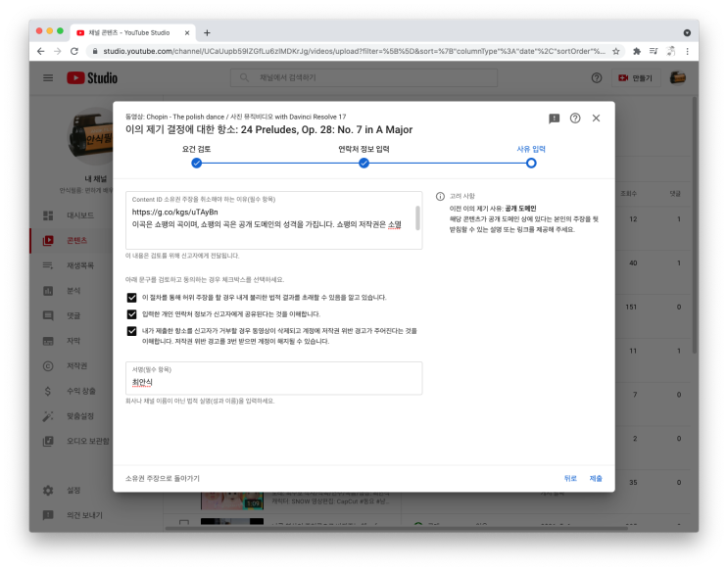Screen dimensions: 728x571
Task: Click the search box 채널에서 검색하기
Action: tap(364, 77)
